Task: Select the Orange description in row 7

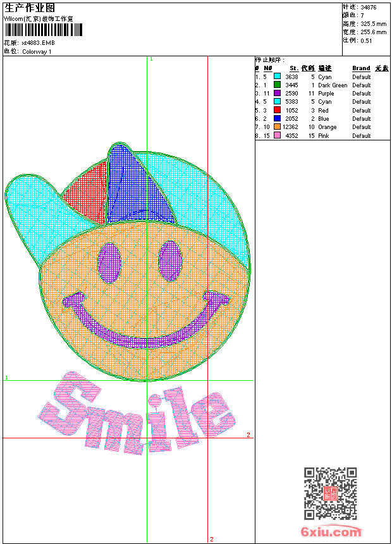Action: pyautogui.click(x=327, y=127)
